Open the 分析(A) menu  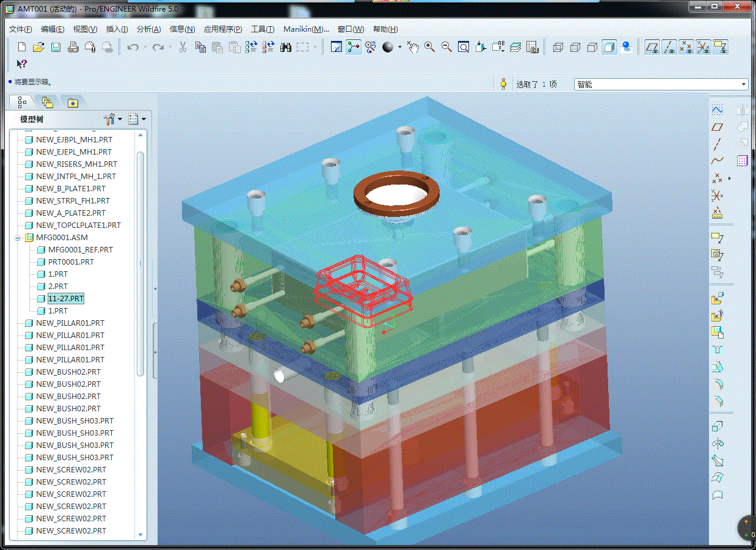click(148, 29)
